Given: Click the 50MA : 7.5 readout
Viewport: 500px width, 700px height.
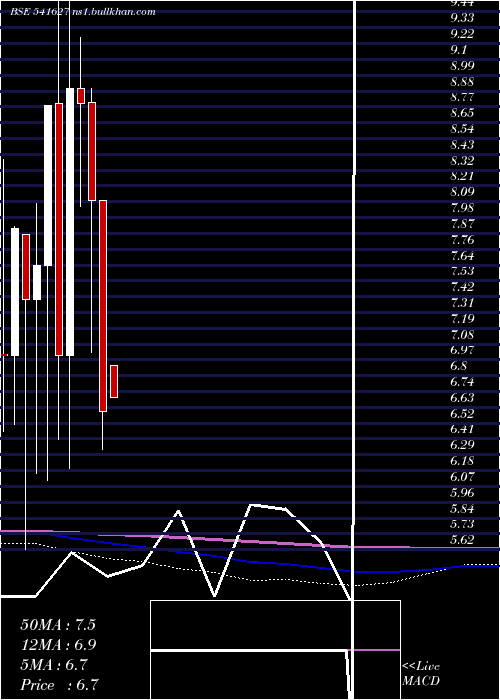Looking at the screenshot, I should tap(58, 625).
